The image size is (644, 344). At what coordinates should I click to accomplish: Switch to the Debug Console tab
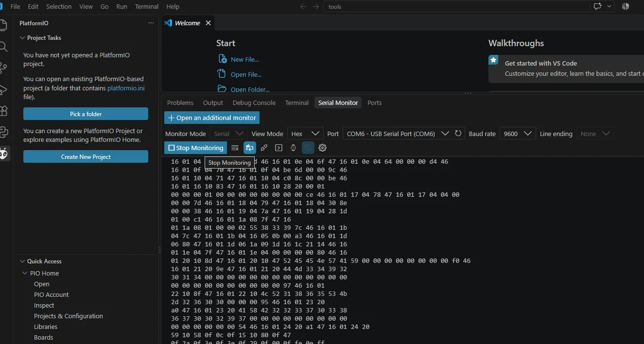pyautogui.click(x=254, y=103)
